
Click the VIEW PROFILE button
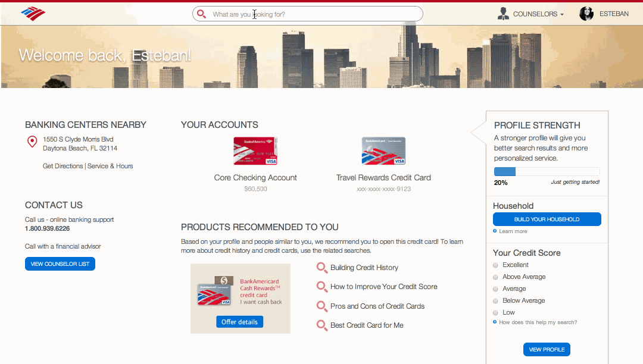547,349
